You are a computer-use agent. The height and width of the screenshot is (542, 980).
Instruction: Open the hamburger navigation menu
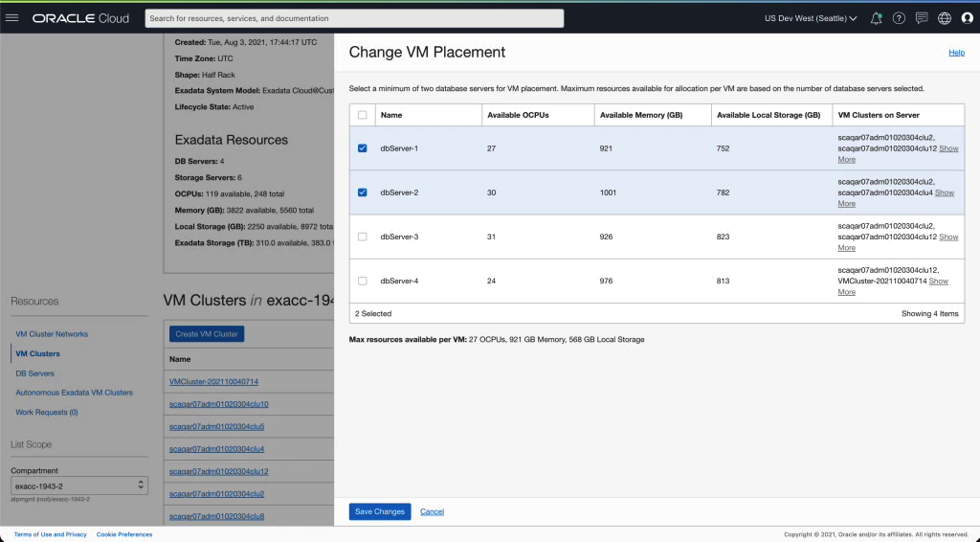coord(12,18)
